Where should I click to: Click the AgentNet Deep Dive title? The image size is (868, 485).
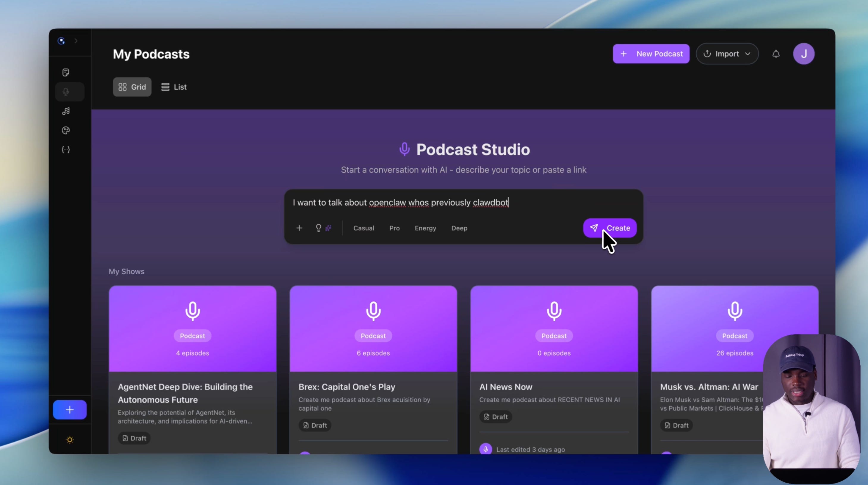(x=185, y=393)
